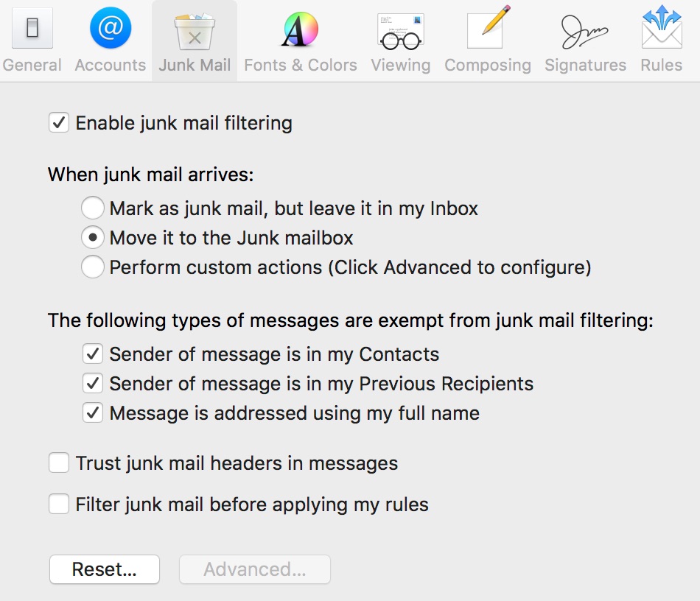Click the Junk Mail tab label
Image resolution: width=700 pixels, height=601 pixels.
(x=195, y=65)
